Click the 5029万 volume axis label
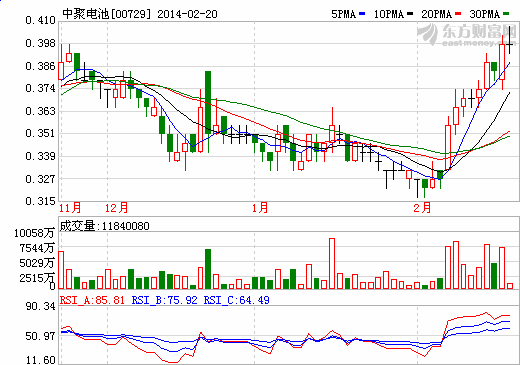This screenshot has width=520, height=365. pyautogui.click(x=37, y=263)
